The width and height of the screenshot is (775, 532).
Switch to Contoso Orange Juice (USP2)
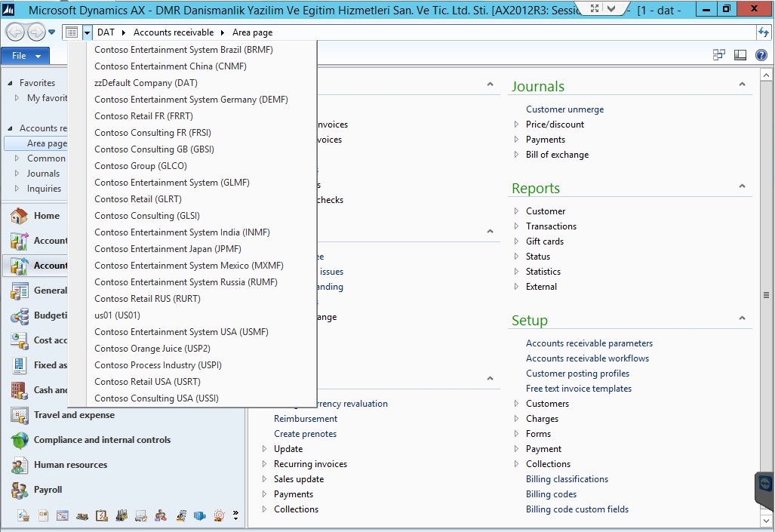point(152,348)
